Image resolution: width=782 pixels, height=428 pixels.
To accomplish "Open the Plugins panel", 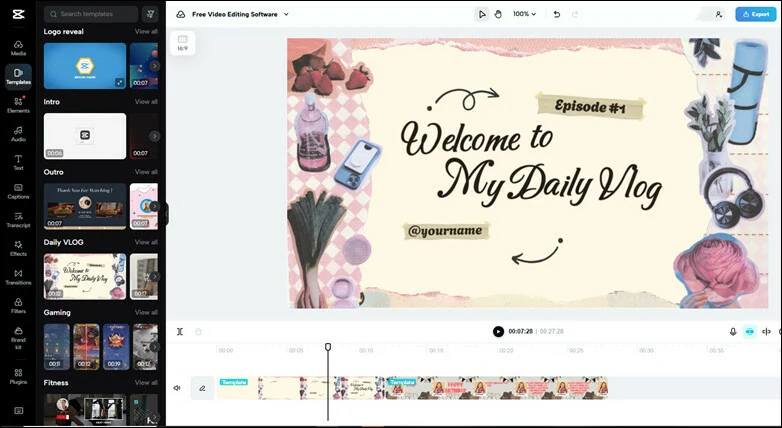I will (18, 376).
